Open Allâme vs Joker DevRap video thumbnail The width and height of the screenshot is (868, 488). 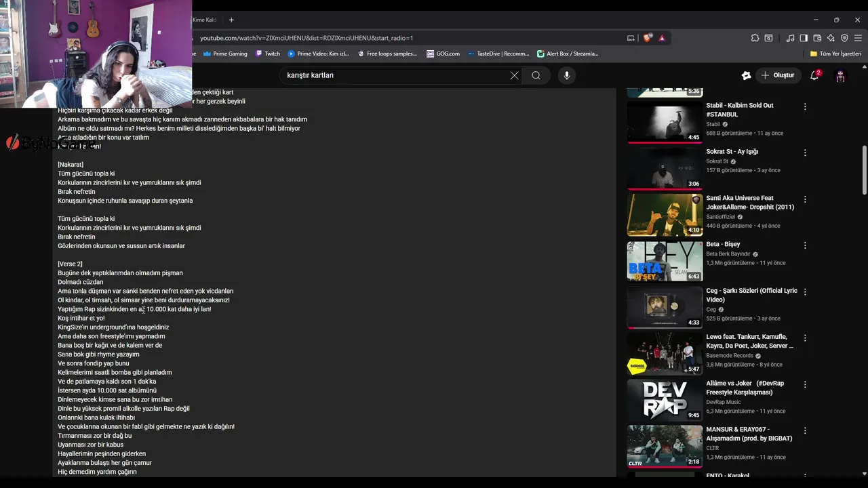(x=665, y=400)
